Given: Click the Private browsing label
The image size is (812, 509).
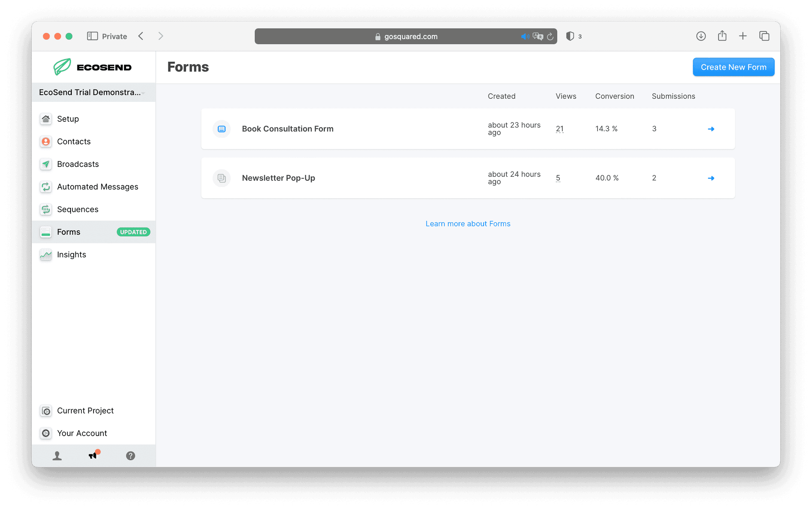Looking at the screenshot, I should pos(114,36).
